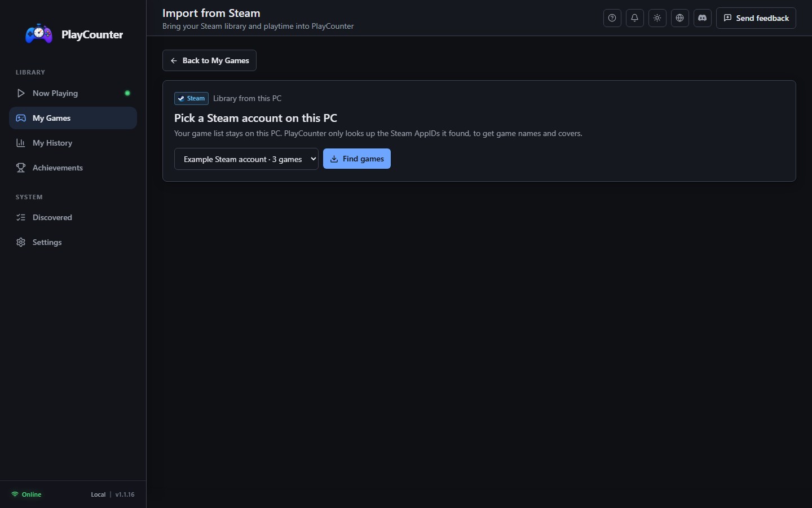Screen dimensions: 812x508
Task: Toggle the light theme sun icon
Action: (657, 18)
